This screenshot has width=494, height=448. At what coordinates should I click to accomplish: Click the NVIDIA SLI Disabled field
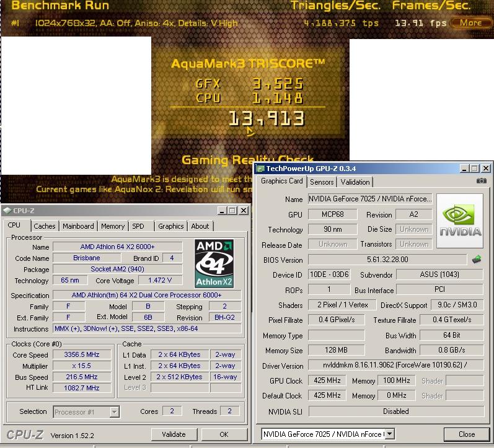click(396, 411)
